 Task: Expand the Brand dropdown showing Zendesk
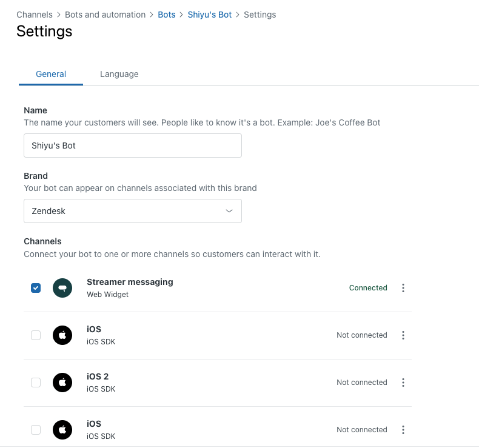click(133, 211)
